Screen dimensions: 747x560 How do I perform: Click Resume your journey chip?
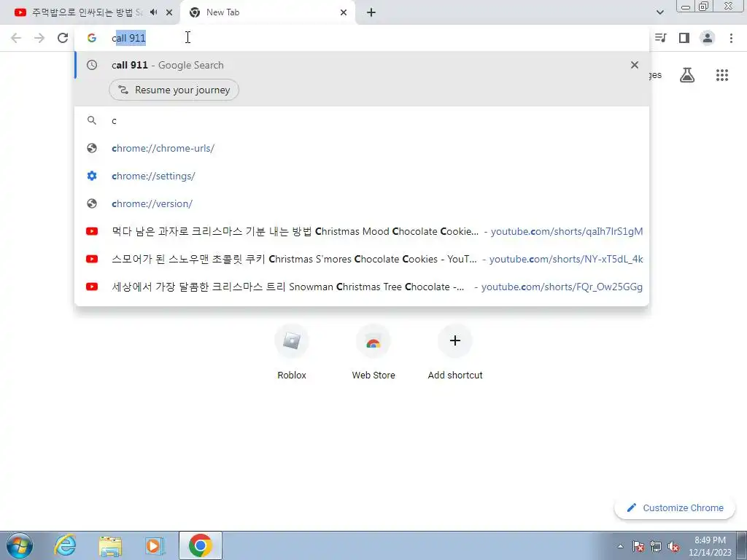174,90
